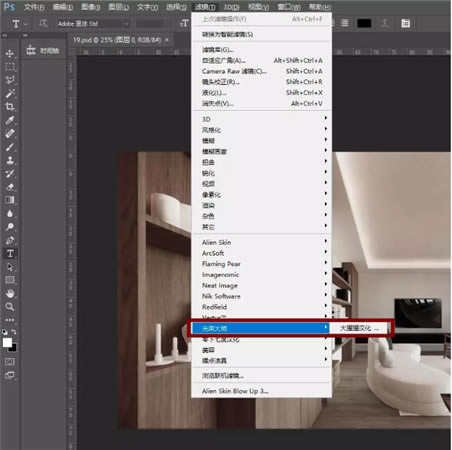Select the Clone Stamp tool
The width and height of the screenshot is (452, 450).
pyautogui.click(x=10, y=160)
